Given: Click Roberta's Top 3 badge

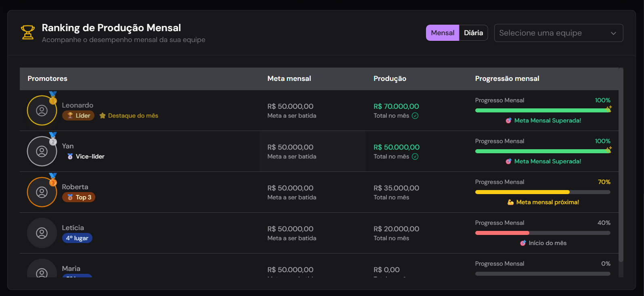Looking at the screenshot, I should [x=79, y=197].
